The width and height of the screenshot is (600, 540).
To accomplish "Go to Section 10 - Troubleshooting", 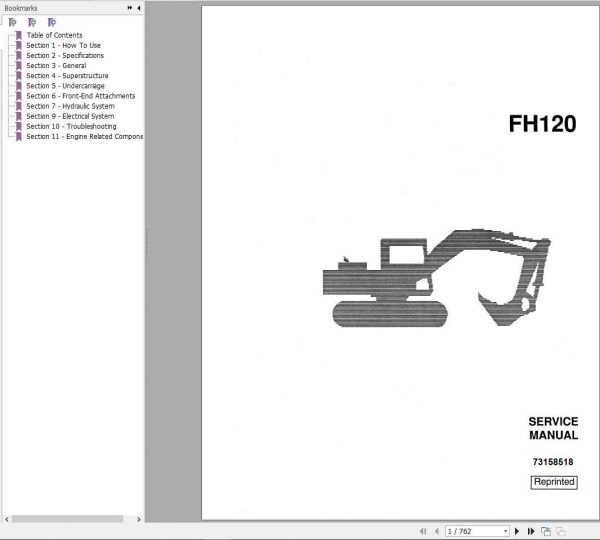I will click(x=71, y=127).
